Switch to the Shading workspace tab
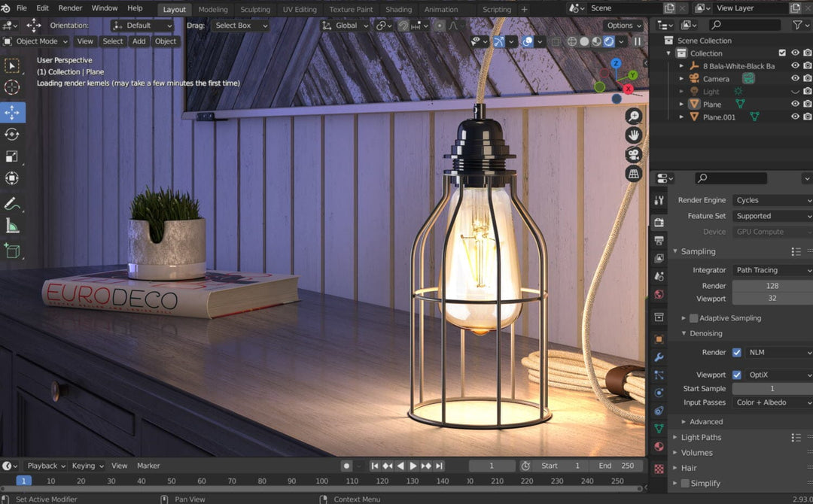 [x=398, y=9]
